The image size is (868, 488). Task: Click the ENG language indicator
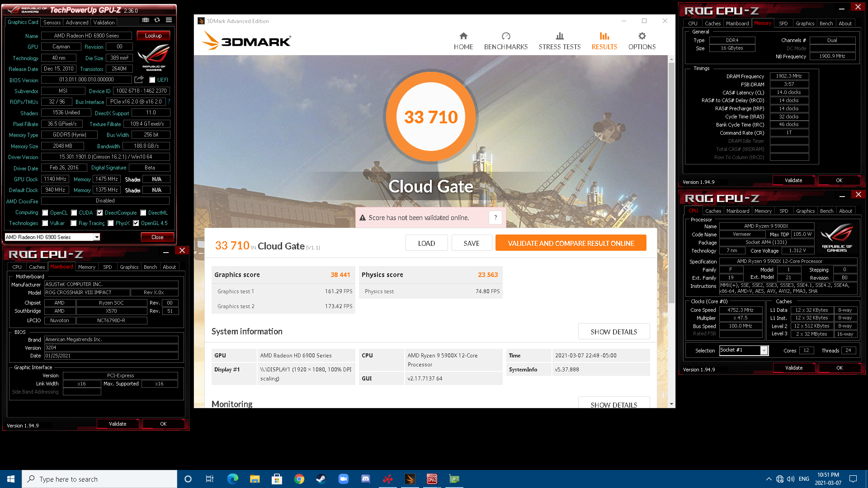804,479
